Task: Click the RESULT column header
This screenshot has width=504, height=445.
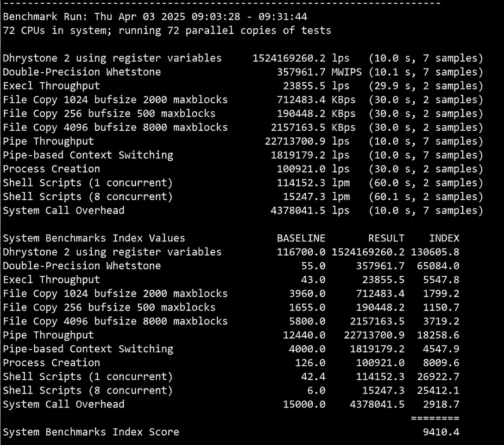Action: [386, 238]
